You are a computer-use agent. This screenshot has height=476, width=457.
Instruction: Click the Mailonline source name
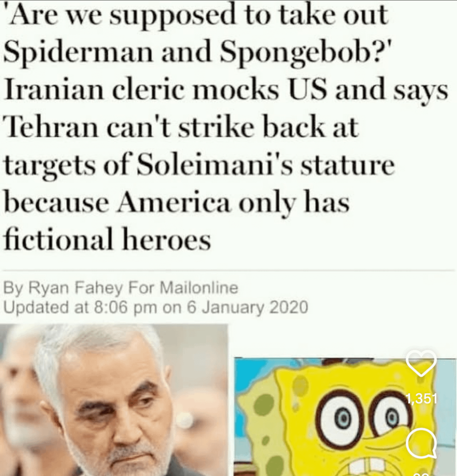[x=198, y=287]
